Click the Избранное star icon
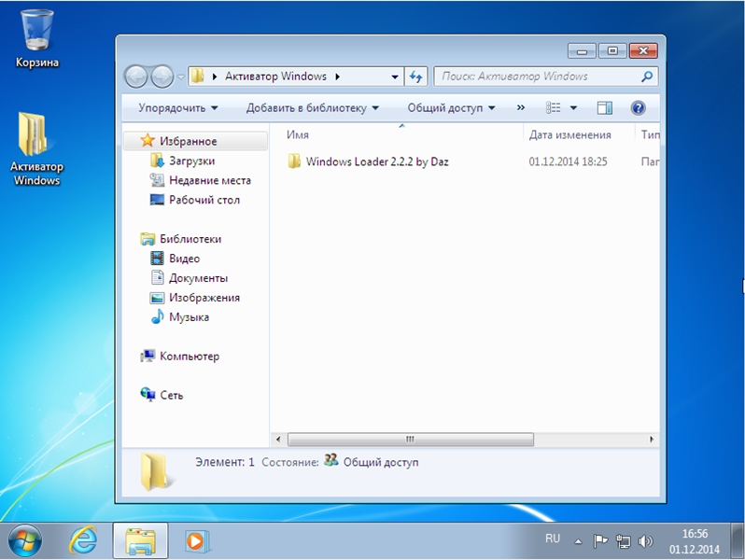The width and height of the screenshot is (745, 560). click(x=148, y=140)
